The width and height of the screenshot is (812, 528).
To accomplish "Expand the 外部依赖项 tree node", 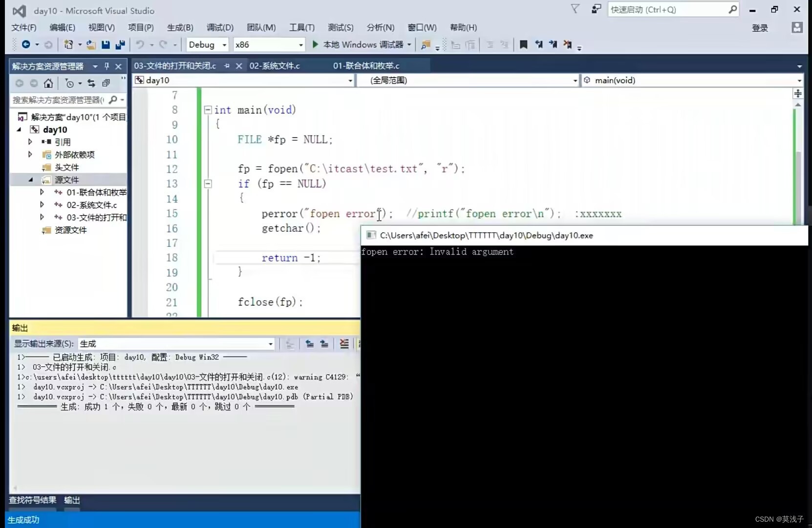I will [30, 154].
